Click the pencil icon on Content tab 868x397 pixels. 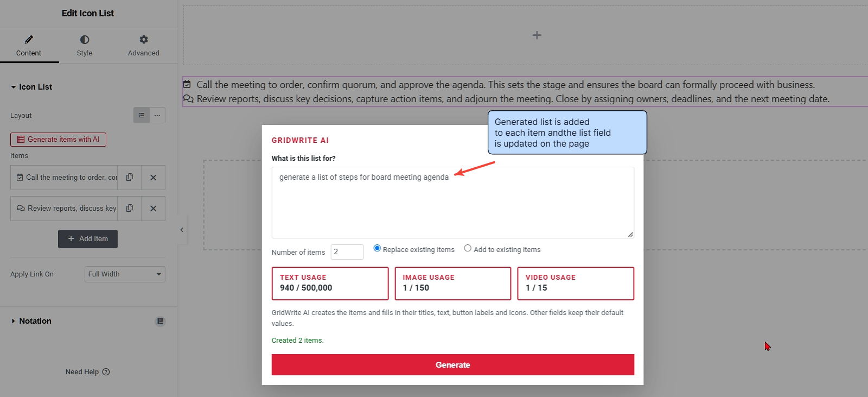tap(29, 39)
